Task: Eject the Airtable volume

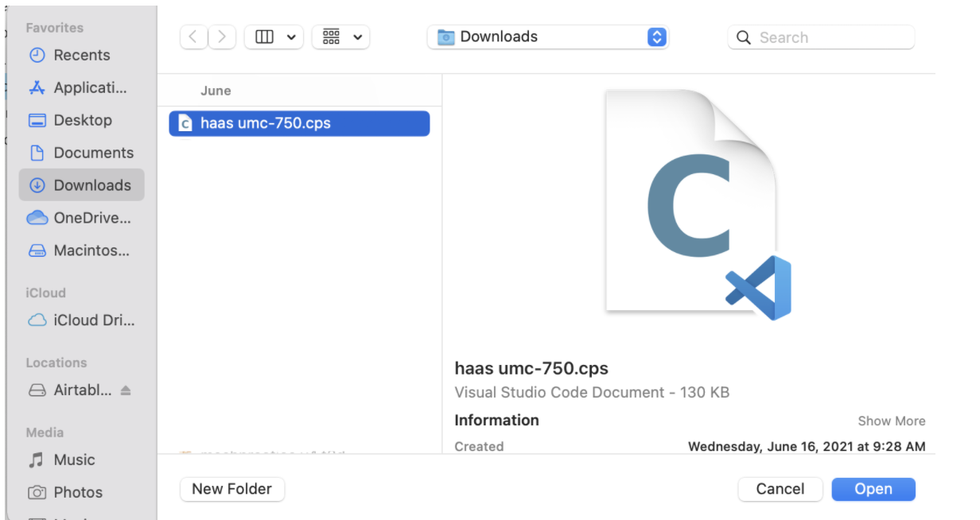Action: pyautogui.click(x=126, y=390)
